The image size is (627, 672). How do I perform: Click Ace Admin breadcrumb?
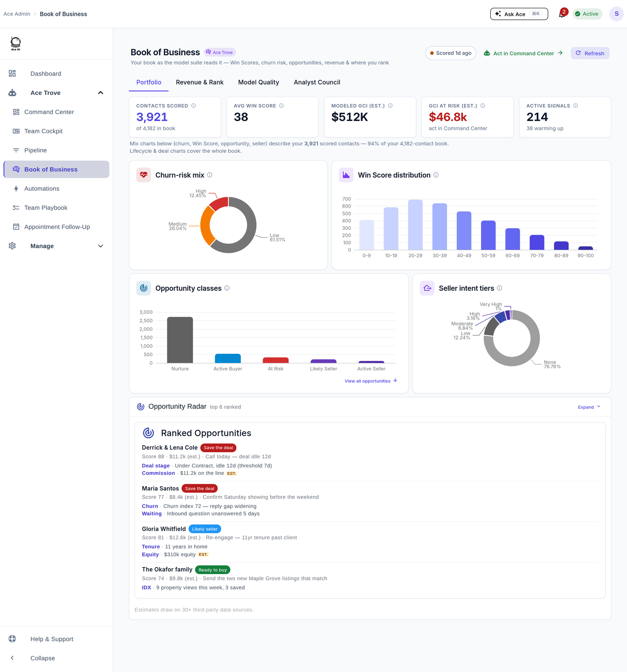click(x=17, y=14)
